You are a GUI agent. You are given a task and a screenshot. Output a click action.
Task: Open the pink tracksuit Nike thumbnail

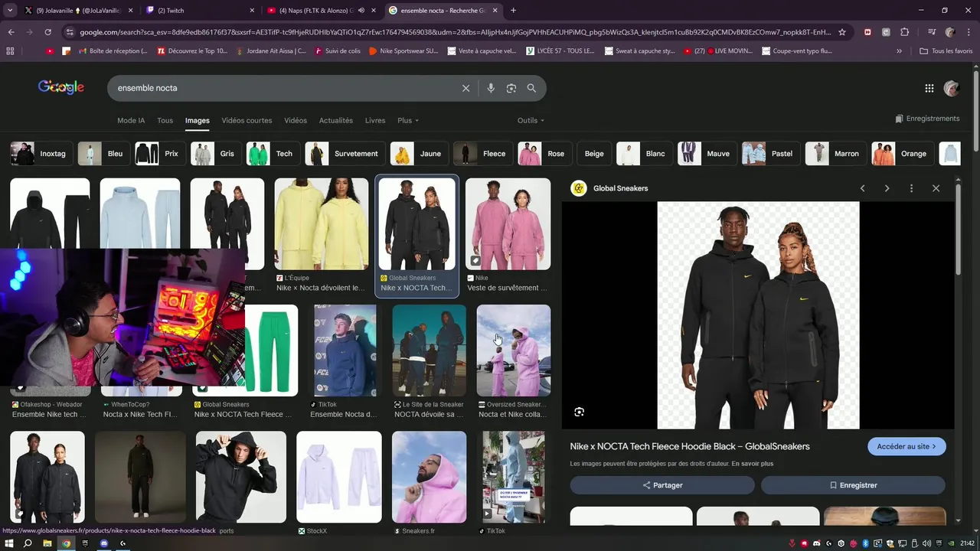coord(508,224)
